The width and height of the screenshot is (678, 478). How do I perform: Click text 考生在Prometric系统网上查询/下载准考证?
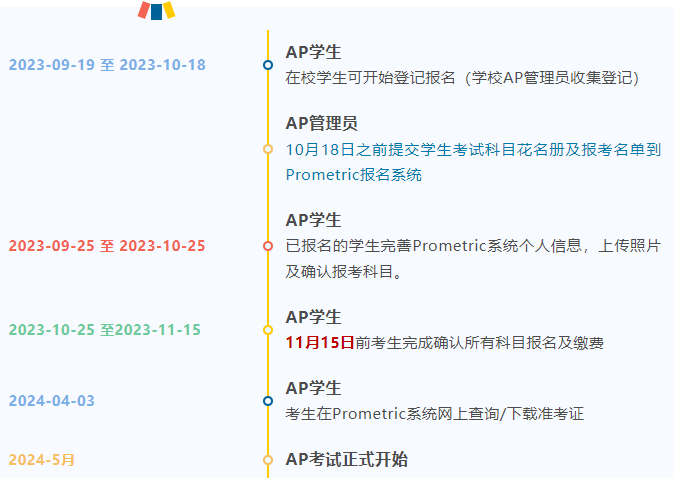[x=435, y=414]
